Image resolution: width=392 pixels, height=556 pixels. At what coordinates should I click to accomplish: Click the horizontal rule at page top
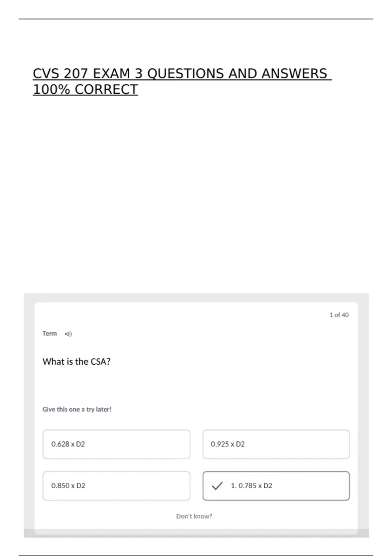tap(196, 19)
